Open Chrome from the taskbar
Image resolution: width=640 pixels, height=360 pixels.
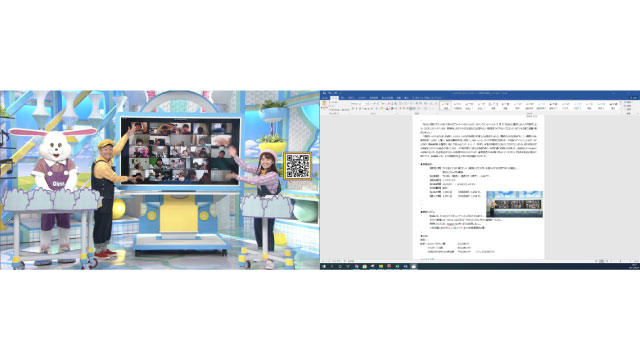(x=356, y=266)
